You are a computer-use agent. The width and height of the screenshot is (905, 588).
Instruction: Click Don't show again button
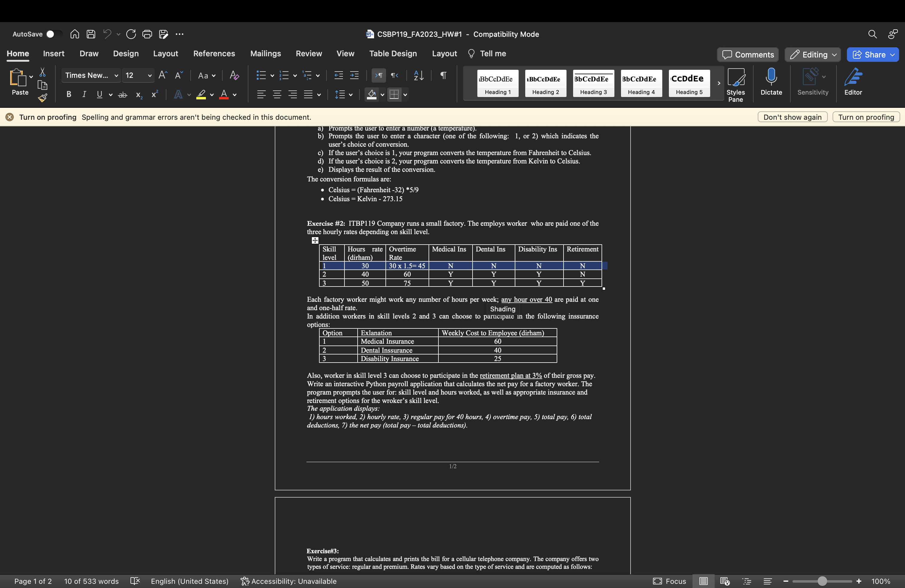(792, 117)
